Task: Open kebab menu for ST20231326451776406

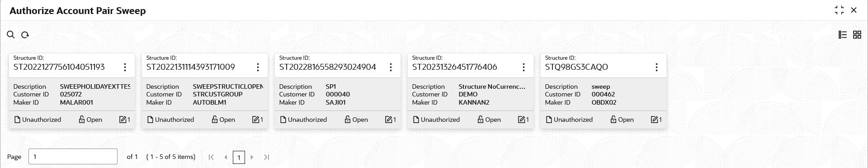Action: (x=524, y=67)
